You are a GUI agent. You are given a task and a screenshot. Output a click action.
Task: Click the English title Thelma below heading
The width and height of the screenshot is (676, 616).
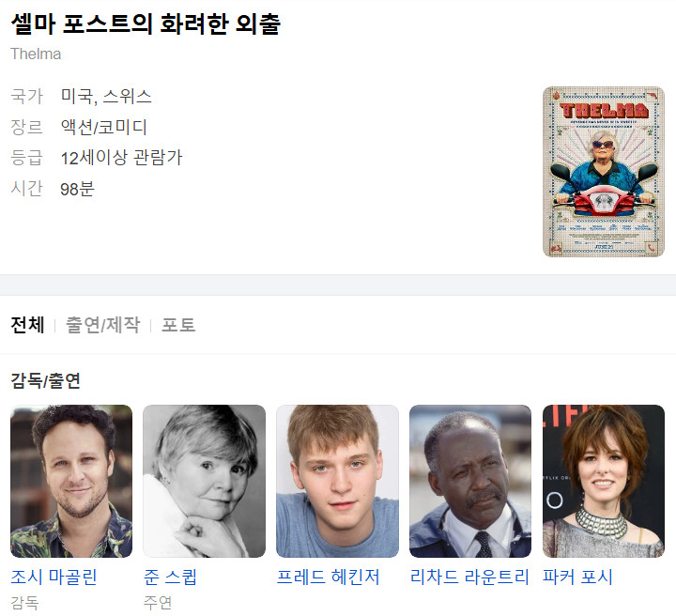click(36, 54)
